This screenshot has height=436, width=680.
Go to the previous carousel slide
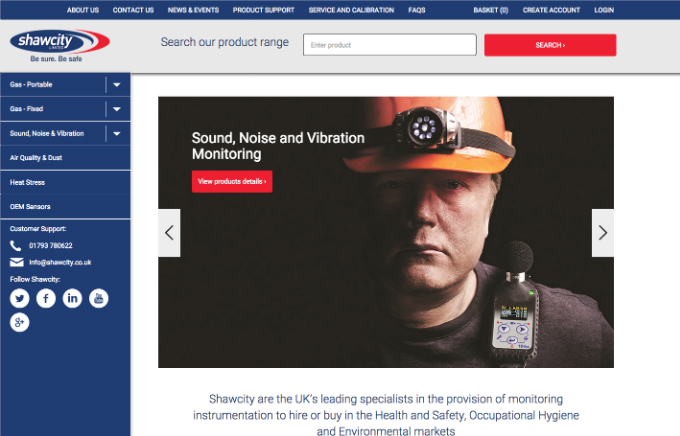(169, 233)
